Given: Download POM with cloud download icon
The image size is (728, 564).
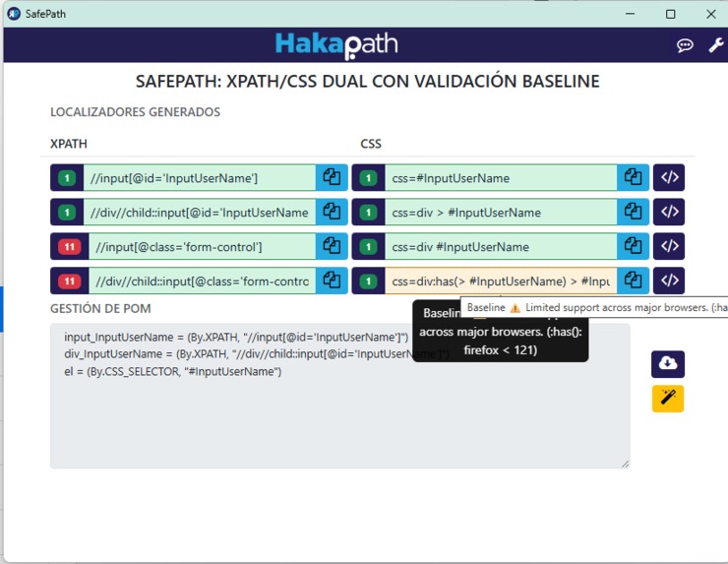Looking at the screenshot, I should [668, 364].
